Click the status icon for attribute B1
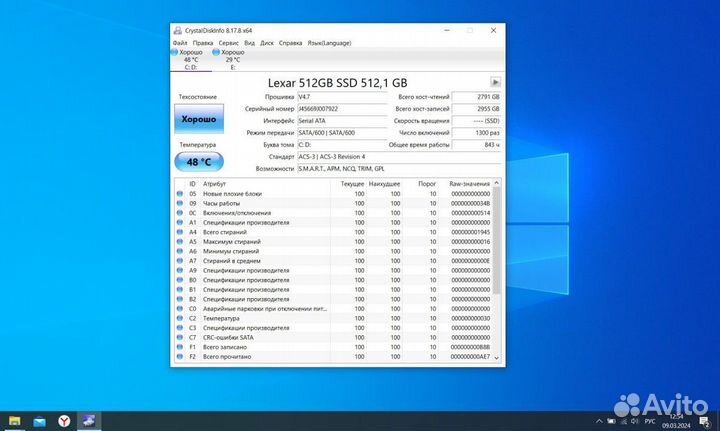Image resolution: width=720 pixels, height=431 pixels. tap(180, 290)
